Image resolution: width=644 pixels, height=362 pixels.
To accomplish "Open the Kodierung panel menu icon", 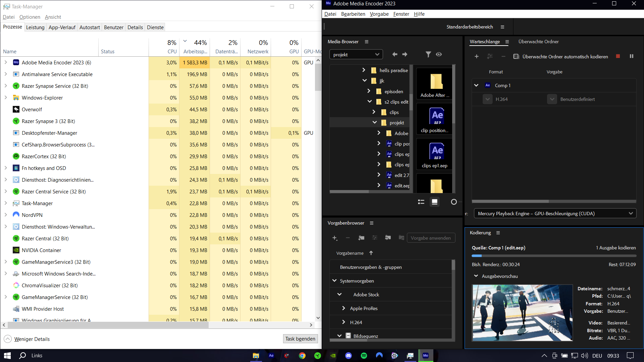I will [498, 233].
